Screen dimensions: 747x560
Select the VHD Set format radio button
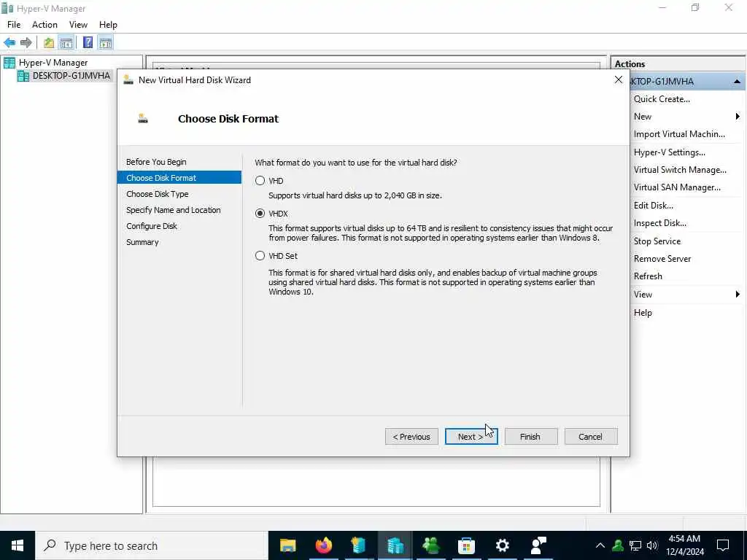tap(260, 256)
